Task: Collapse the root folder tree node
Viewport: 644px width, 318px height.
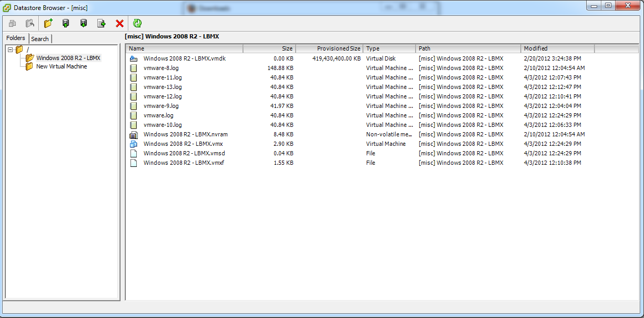Action: [10, 49]
